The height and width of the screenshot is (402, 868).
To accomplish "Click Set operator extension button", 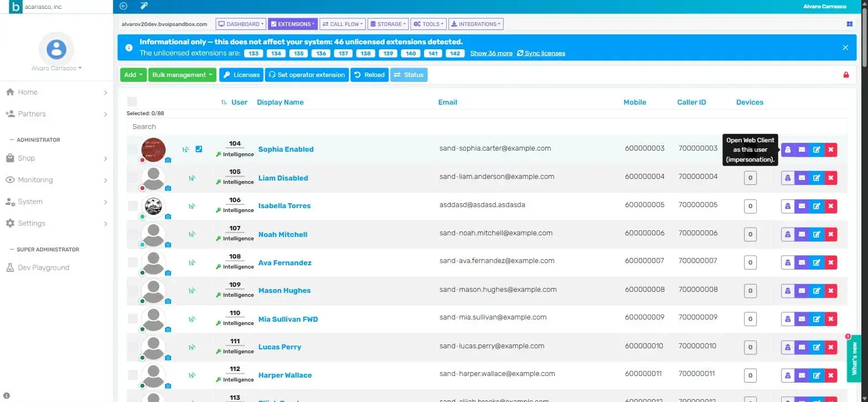I will [x=307, y=75].
